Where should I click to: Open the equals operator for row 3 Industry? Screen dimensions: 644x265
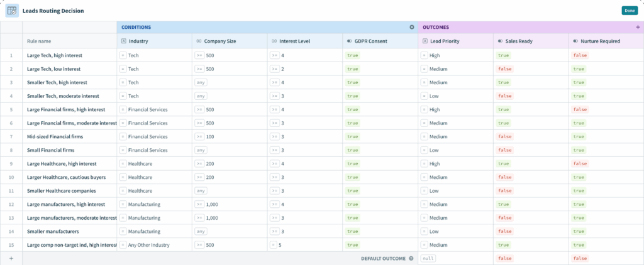click(x=123, y=82)
